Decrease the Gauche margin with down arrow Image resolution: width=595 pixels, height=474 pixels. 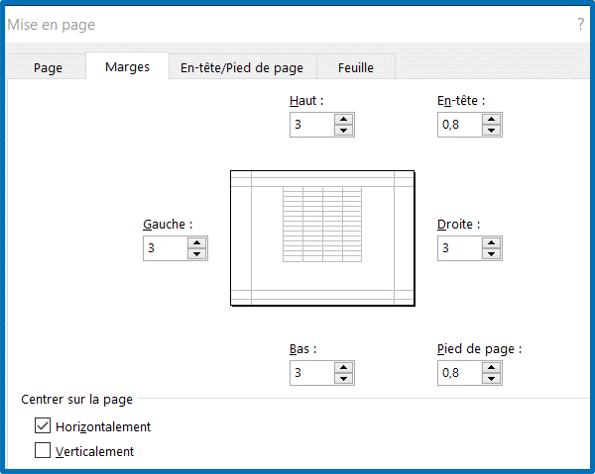coord(197,254)
